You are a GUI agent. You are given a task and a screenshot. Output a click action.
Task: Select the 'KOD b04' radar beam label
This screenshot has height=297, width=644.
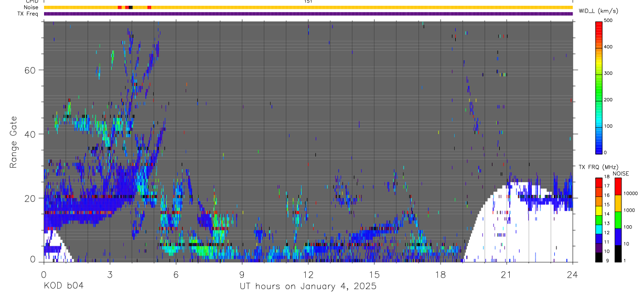click(63, 286)
